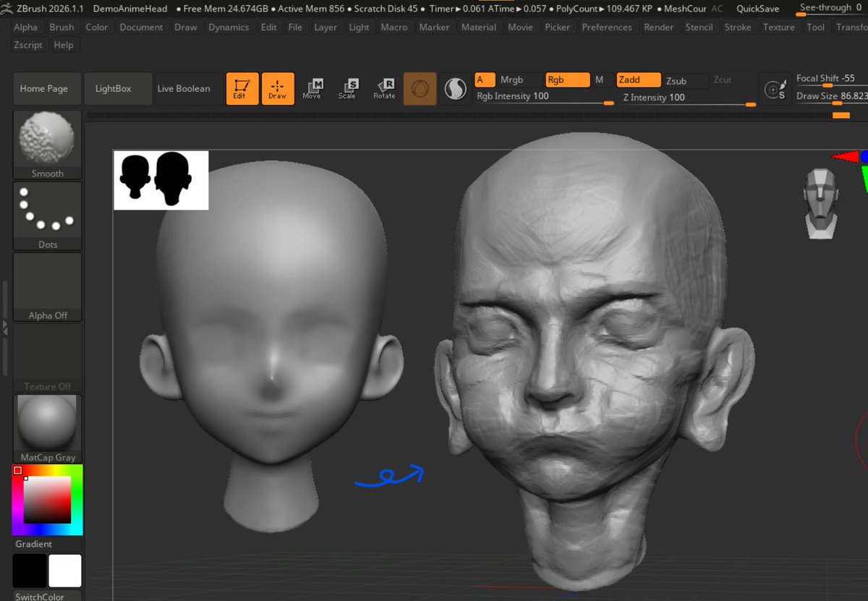
Task: Open the Macro menu
Action: (x=394, y=27)
